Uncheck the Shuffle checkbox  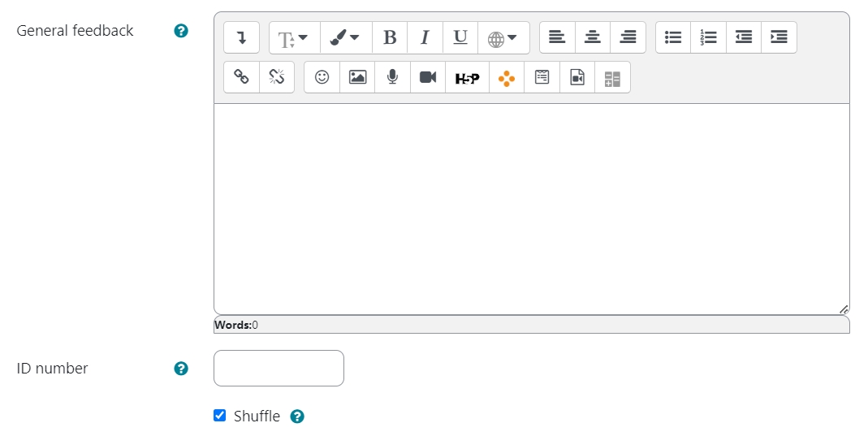pyautogui.click(x=219, y=416)
